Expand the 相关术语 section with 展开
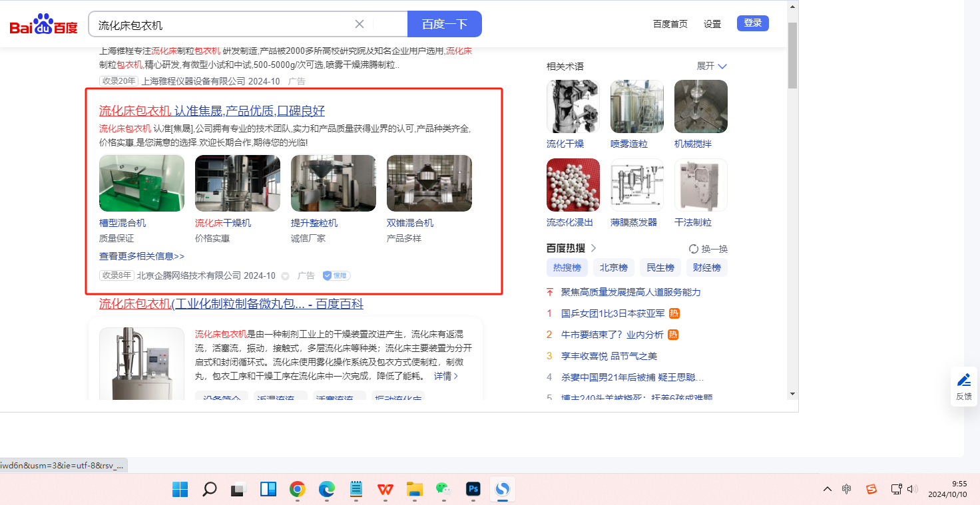The height and width of the screenshot is (505, 980). tap(712, 66)
